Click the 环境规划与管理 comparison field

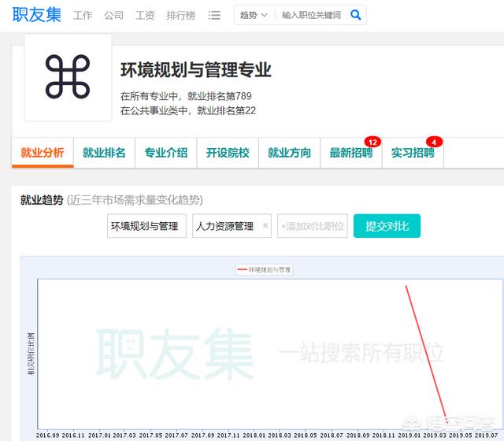tap(146, 226)
